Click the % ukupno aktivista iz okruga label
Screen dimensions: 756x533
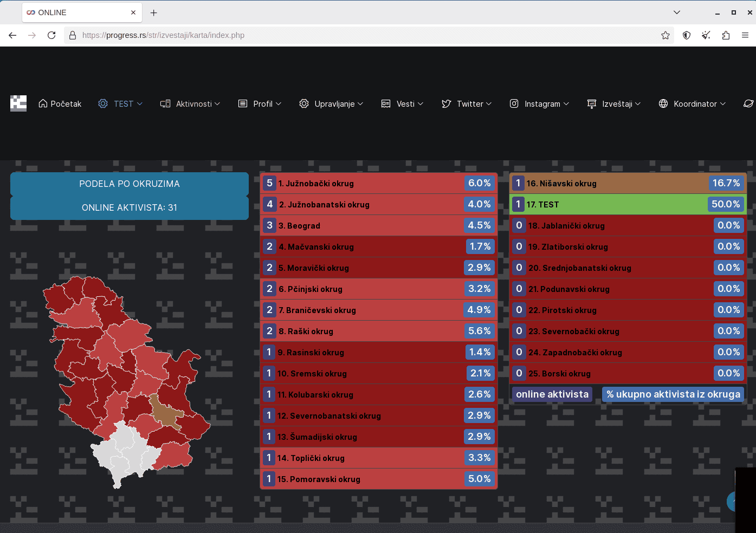[x=673, y=394]
